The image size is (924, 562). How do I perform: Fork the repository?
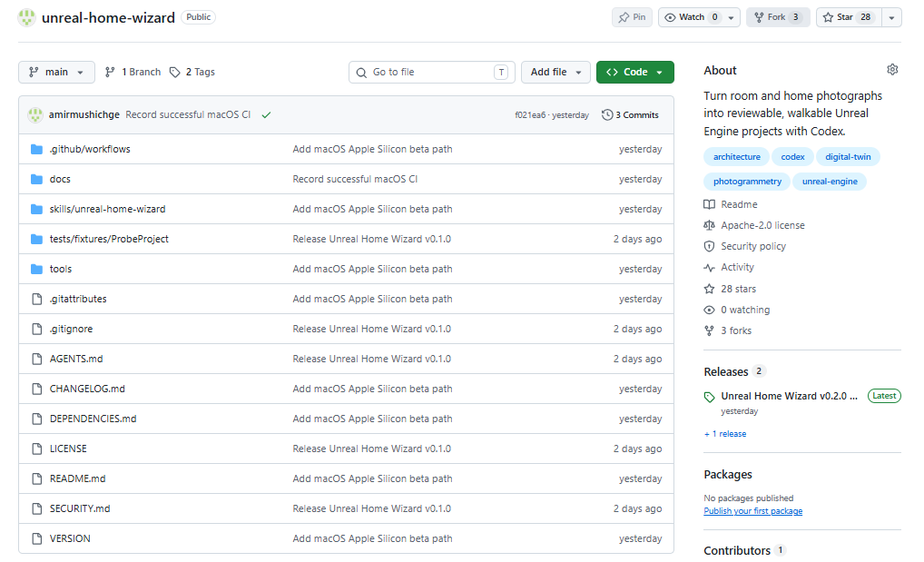(778, 17)
